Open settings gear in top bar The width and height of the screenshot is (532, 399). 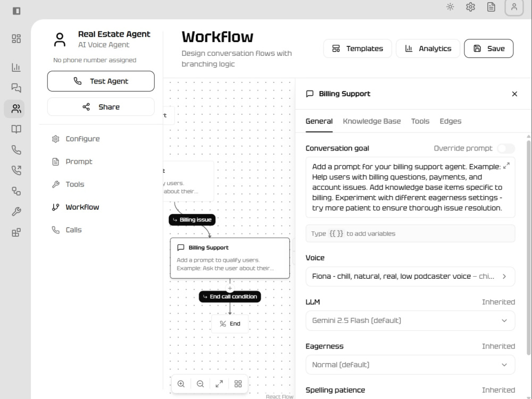click(x=470, y=7)
